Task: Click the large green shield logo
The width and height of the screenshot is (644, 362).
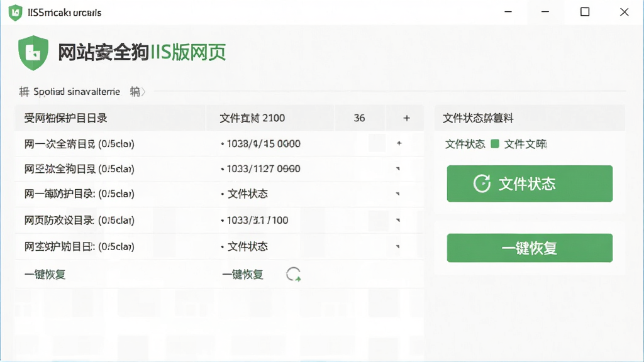Action: tap(33, 53)
